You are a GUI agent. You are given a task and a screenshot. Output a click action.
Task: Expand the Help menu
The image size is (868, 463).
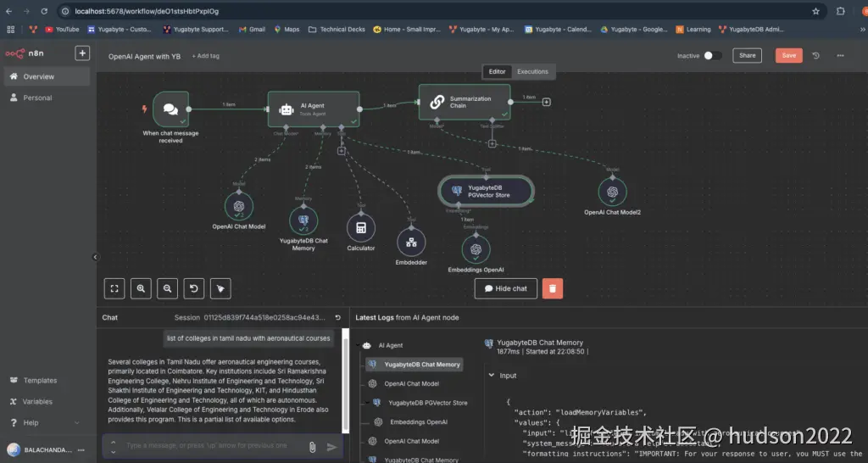[47, 422]
